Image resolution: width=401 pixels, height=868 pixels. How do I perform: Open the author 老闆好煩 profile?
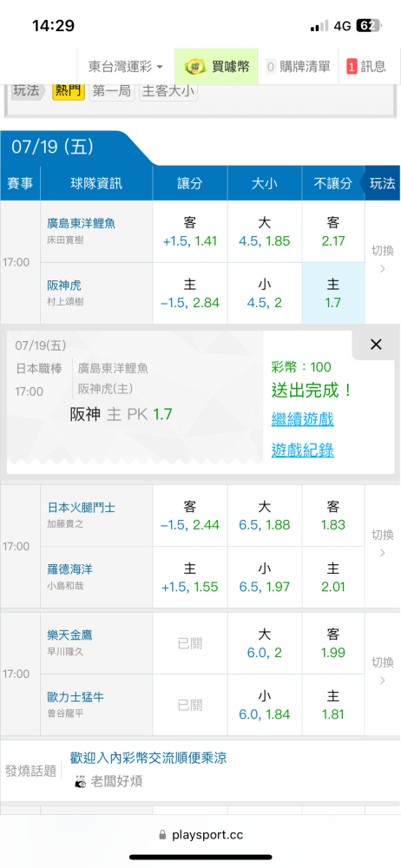116,782
